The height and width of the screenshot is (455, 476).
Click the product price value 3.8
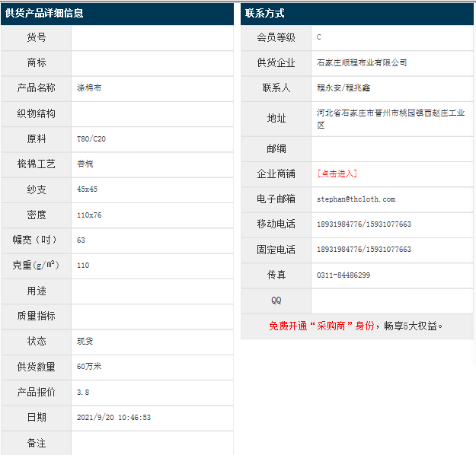click(83, 393)
